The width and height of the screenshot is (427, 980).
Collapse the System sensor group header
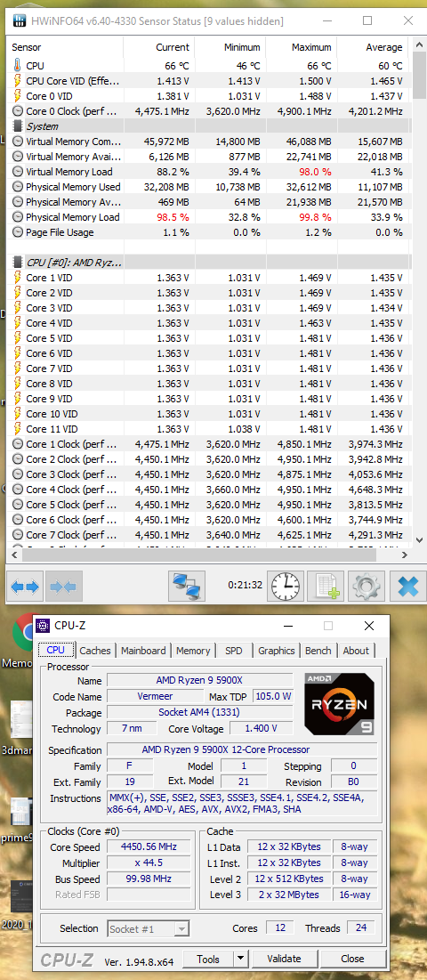[209, 126]
